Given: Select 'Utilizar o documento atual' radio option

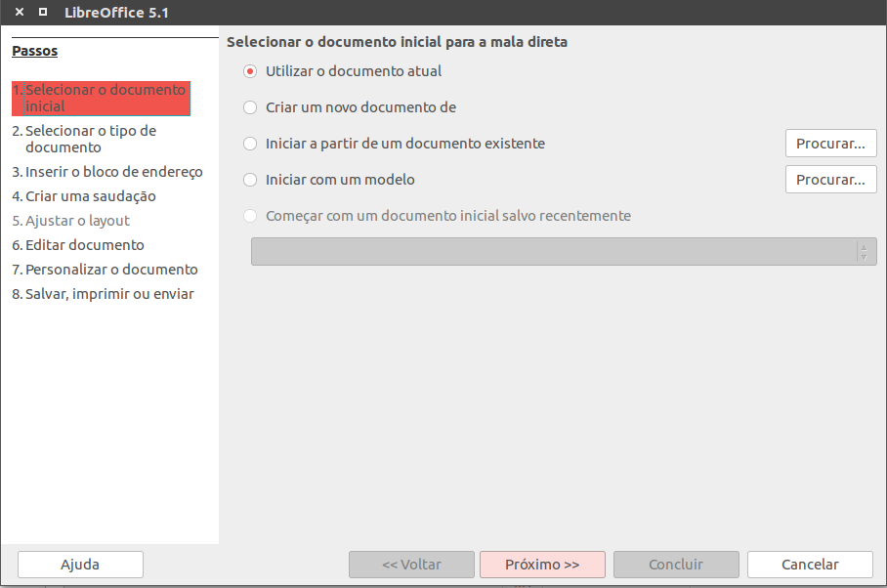Looking at the screenshot, I should (x=342, y=71).
